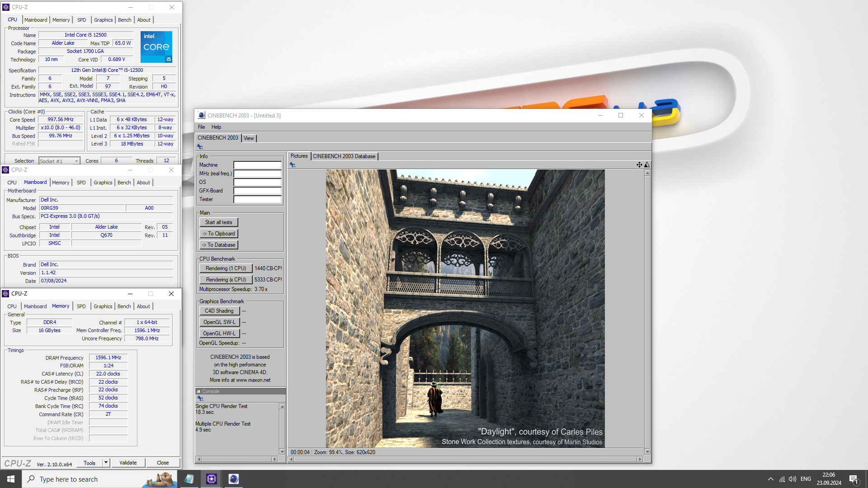Open the taskbar clock and date

[x=829, y=479]
